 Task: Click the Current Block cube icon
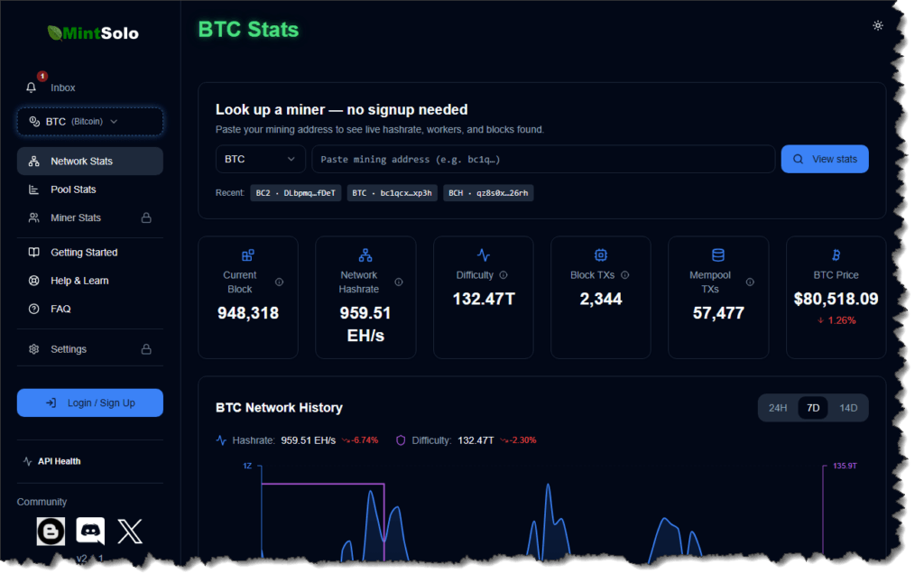click(248, 255)
